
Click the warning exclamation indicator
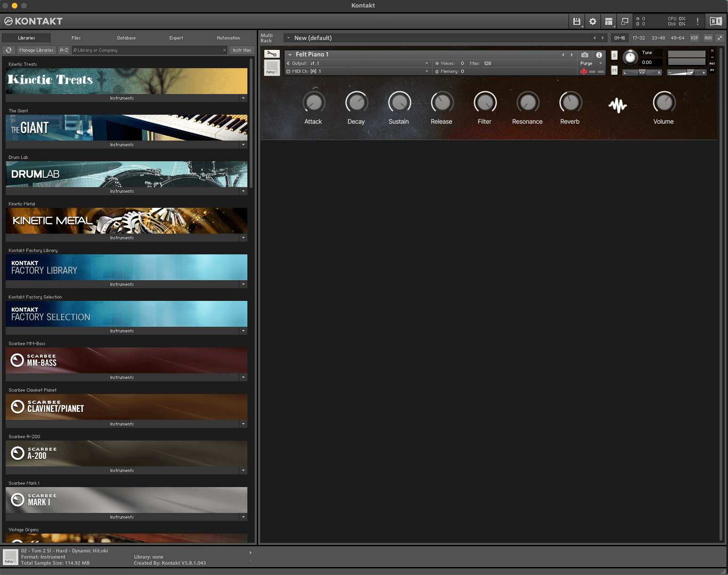point(697,21)
